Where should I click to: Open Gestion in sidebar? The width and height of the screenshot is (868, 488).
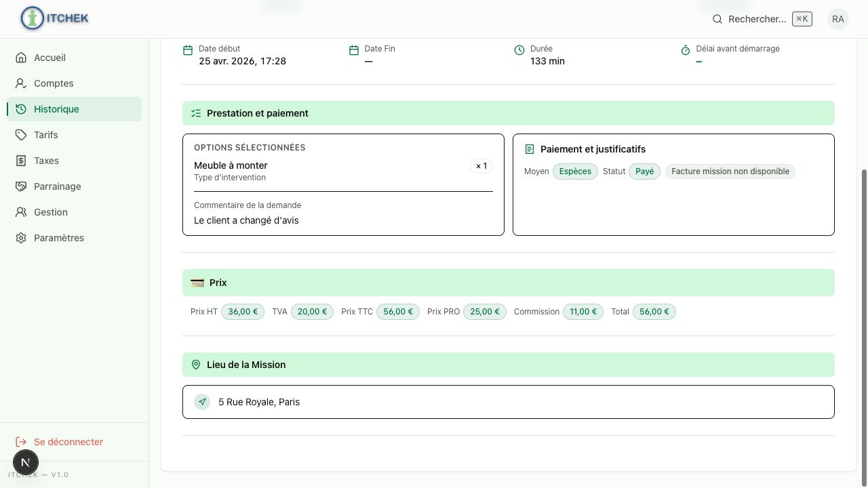coord(74,212)
